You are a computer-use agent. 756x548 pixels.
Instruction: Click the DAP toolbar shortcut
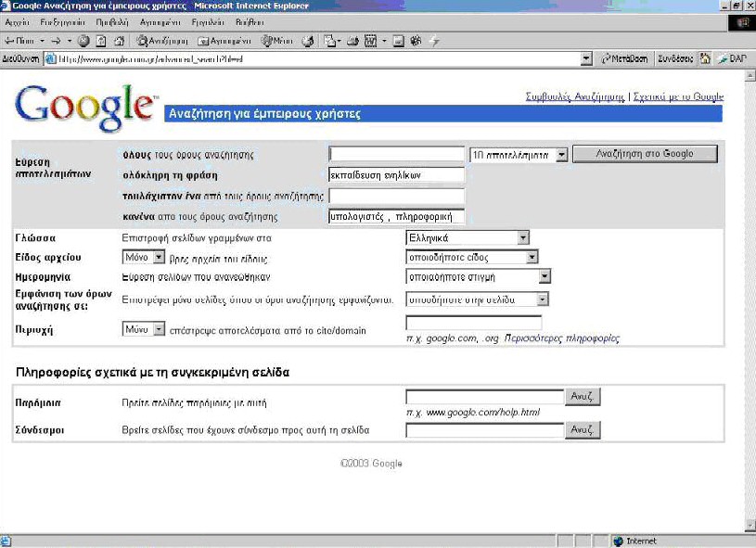coord(733,58)
